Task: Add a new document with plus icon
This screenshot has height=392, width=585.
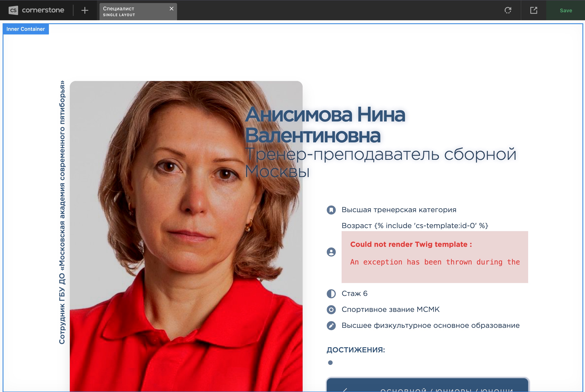Action: coord(85,10)
